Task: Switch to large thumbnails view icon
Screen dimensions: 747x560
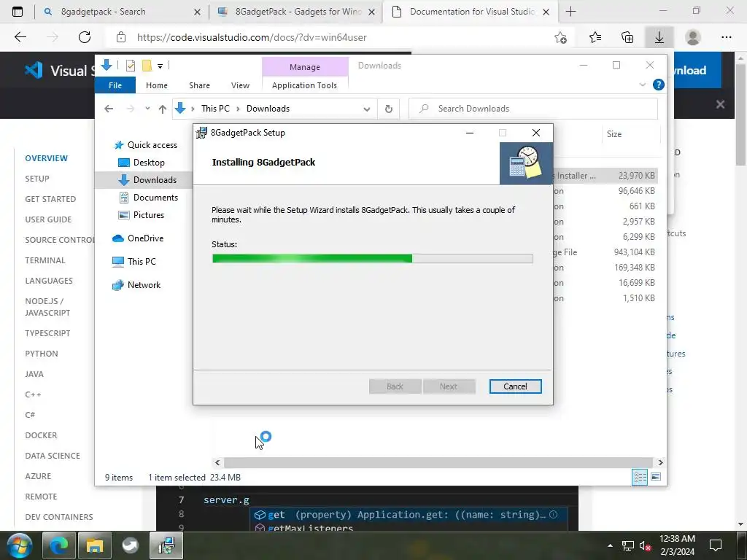Action: tap(656, 477)
